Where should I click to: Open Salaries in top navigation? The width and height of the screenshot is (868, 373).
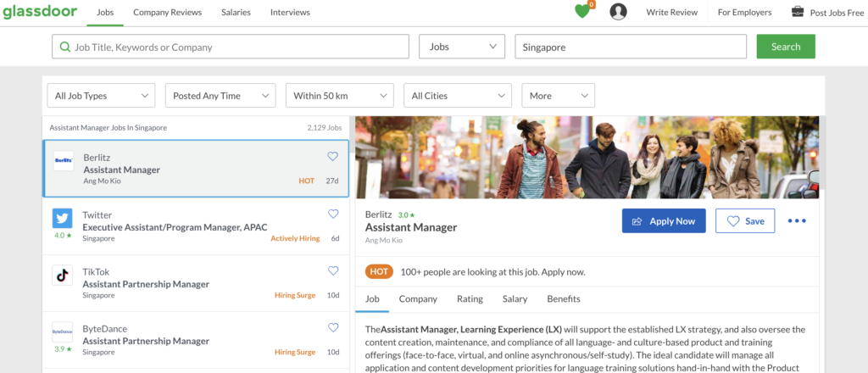click(x=236, y=12)
